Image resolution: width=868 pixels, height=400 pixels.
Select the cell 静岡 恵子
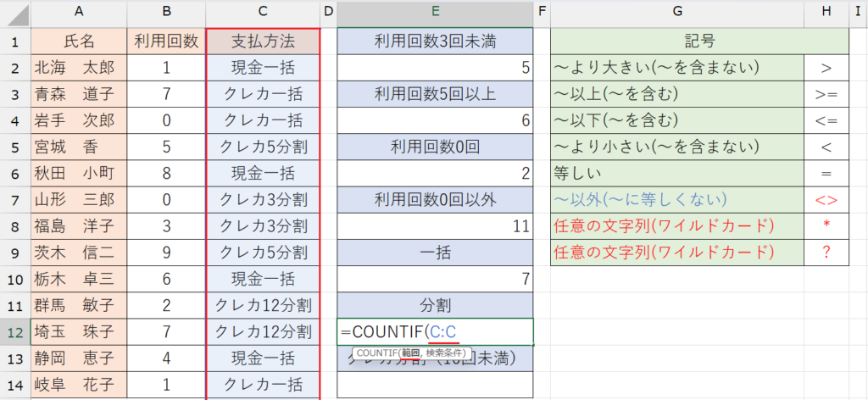tap(79, 358)
